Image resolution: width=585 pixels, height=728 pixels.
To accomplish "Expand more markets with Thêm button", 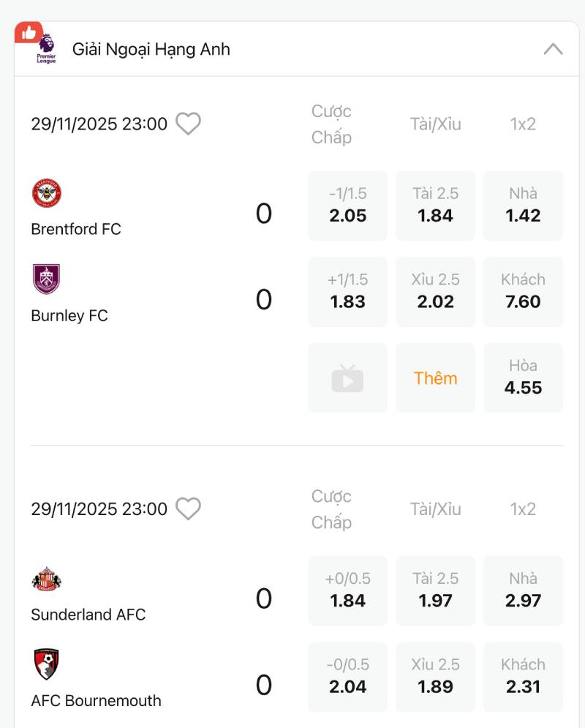I will pyautogui.click(x=435, y=378).
